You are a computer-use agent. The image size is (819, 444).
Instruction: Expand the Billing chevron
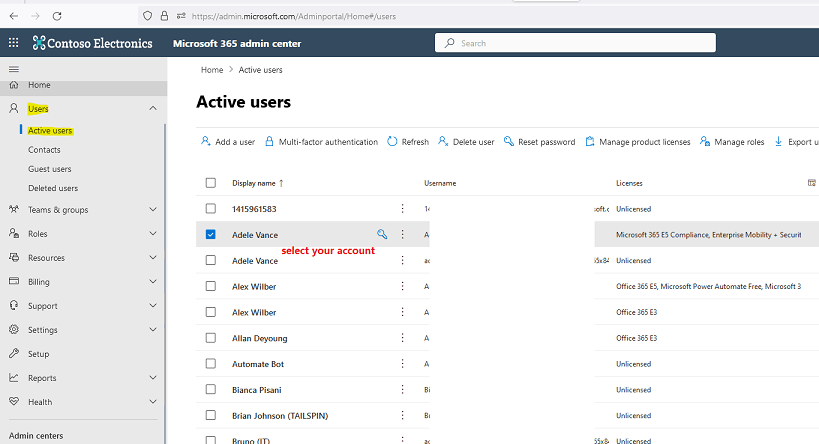(153, 282)
